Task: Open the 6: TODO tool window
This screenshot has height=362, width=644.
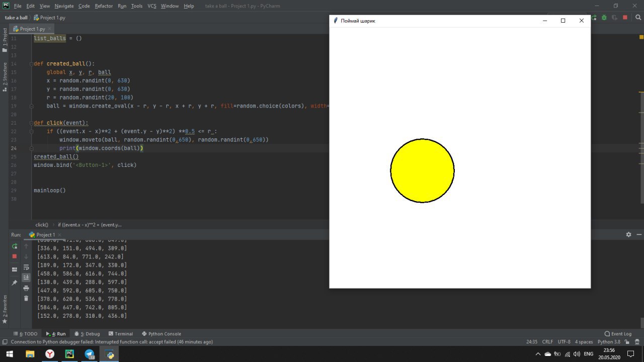Action: click(25, 334)
